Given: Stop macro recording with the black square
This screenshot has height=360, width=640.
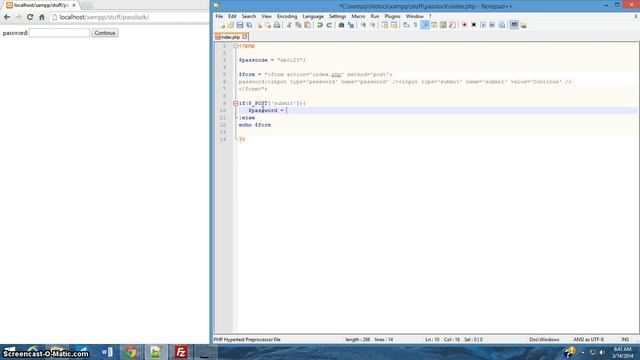Looking at the screenshot, I should point(473,25).
